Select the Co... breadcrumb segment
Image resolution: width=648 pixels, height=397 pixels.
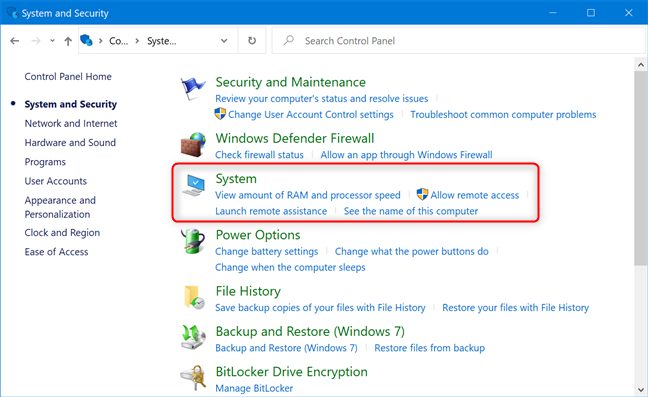click(x=119, y=41)
